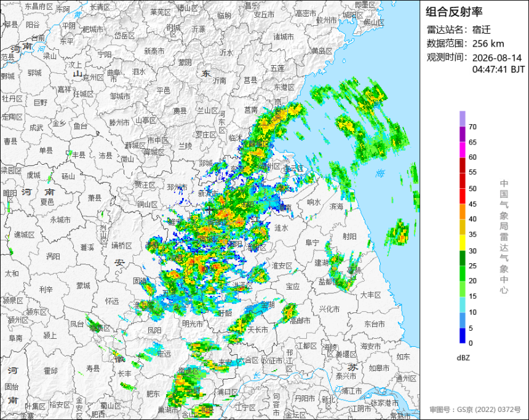Click the 滕州市 city label
This screenshot has height=420, width=529.
pyautogui.click(x=119, y=123)
